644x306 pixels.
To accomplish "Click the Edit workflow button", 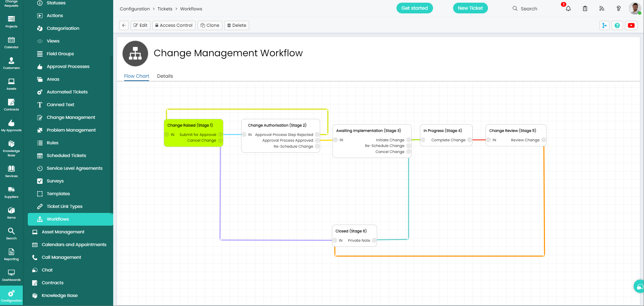I will (140, 25).
